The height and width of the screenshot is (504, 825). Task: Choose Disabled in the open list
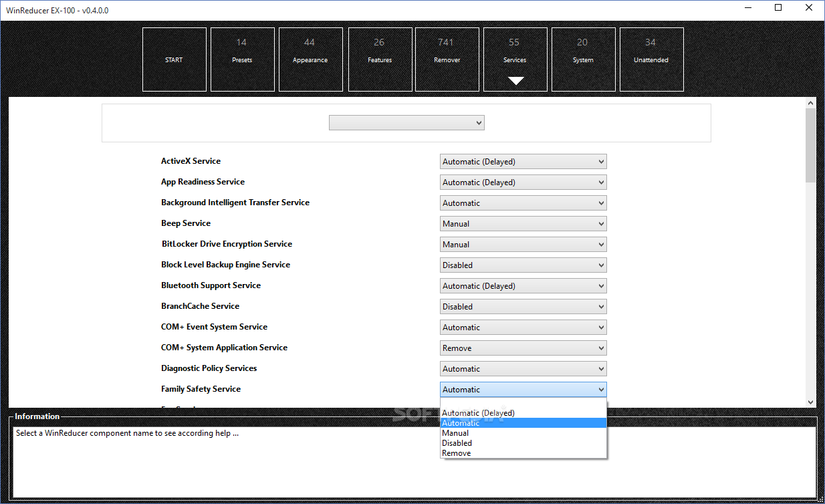tap(523, 443)
